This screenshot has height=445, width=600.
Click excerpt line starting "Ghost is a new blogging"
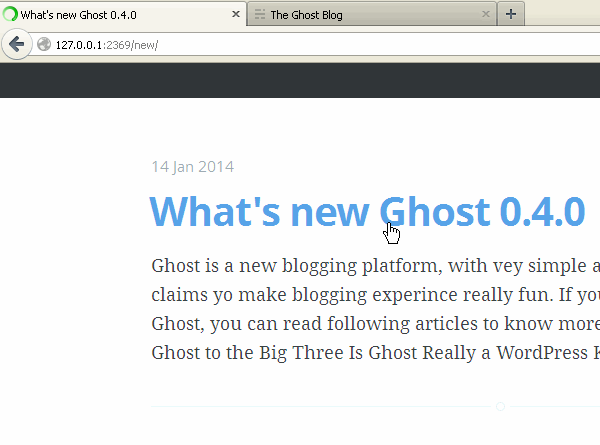click(x=375, y=266)
